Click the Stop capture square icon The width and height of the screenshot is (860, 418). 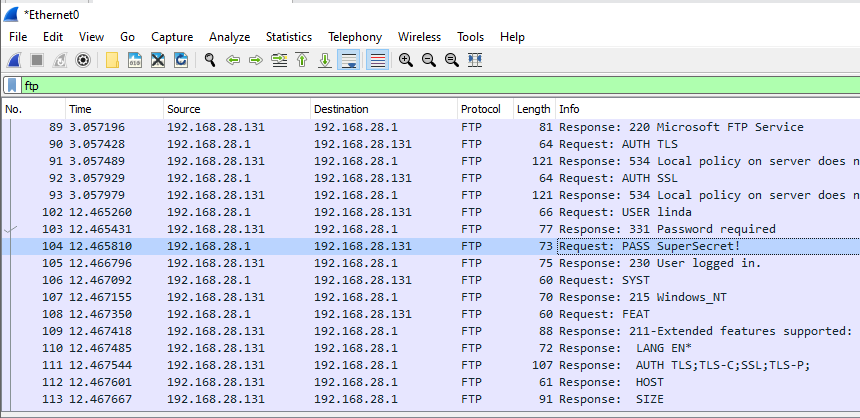click(37, 60)
